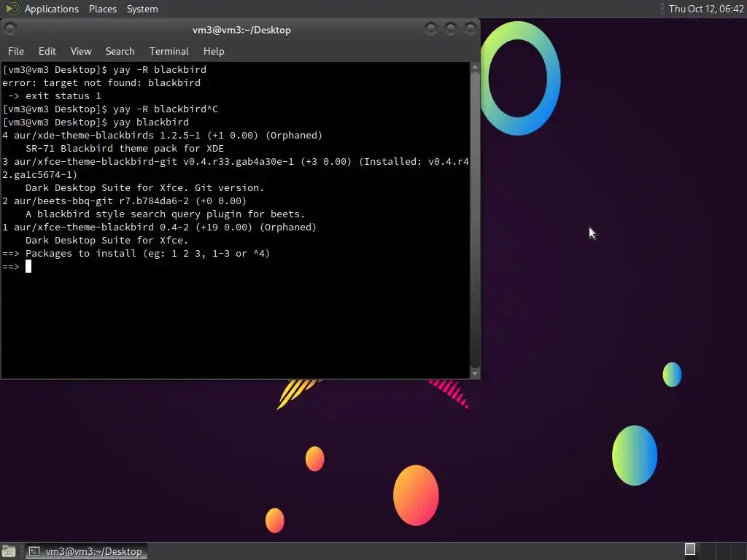Click the text 'aur/xfce-theme-blackbird-git'
Image resolution: width=747 pixels, height=560 pixels.
96,161
